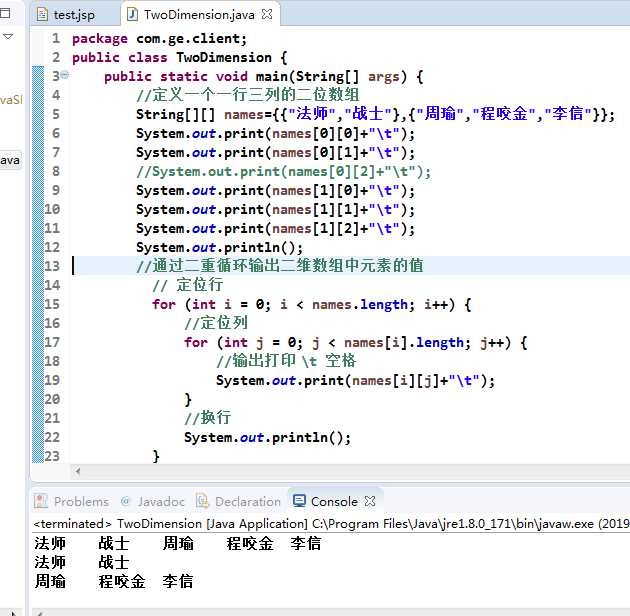
Task: Close the Console view
Action: coord(370,501)
